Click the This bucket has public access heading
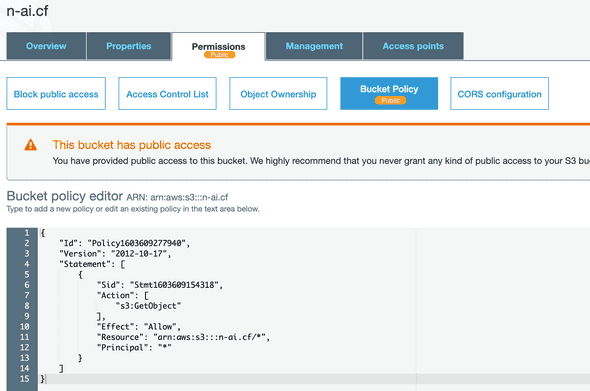Screen dimensions: 590x391 (x=132, y=145)
